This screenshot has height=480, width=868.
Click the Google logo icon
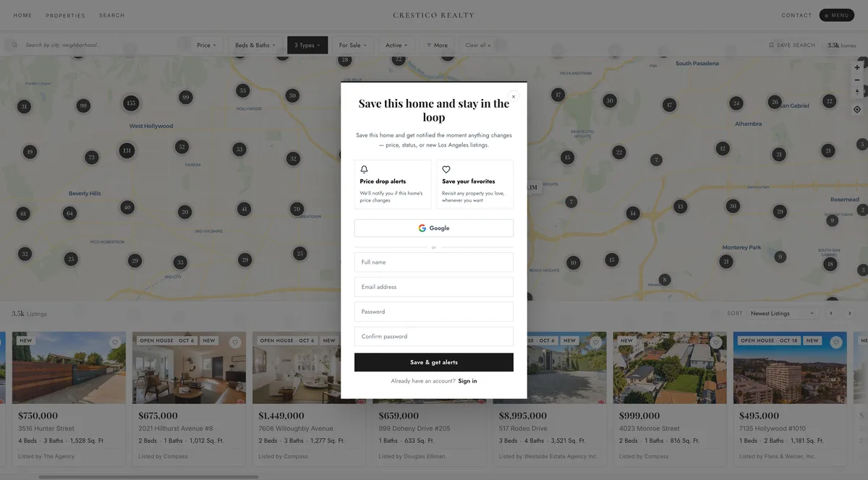[x=422, y=228]
